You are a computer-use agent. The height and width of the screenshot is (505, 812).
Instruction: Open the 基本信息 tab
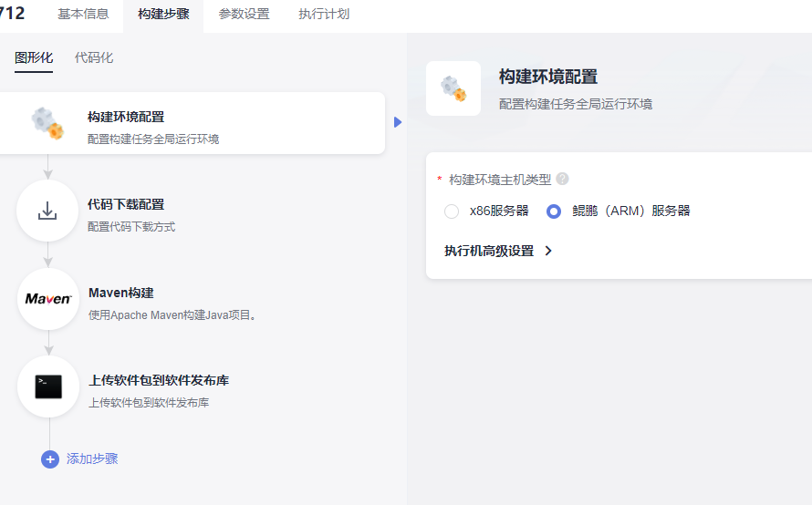(x=83, y=14)
